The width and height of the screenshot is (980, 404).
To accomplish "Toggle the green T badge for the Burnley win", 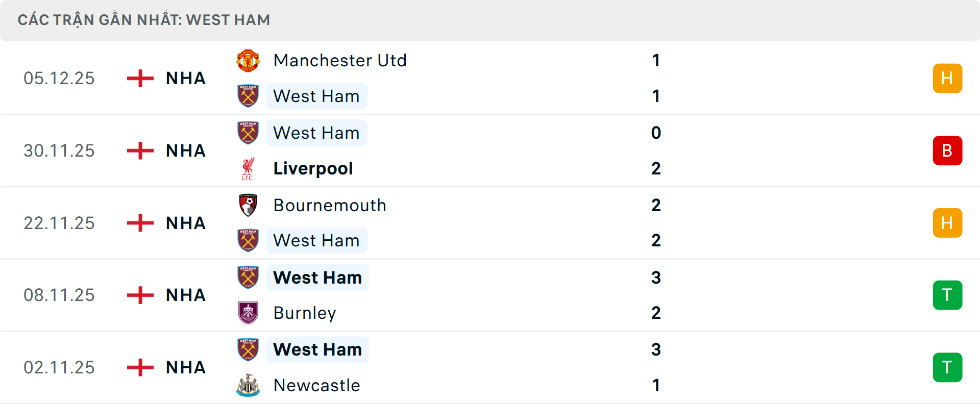I will coord(947,295).
